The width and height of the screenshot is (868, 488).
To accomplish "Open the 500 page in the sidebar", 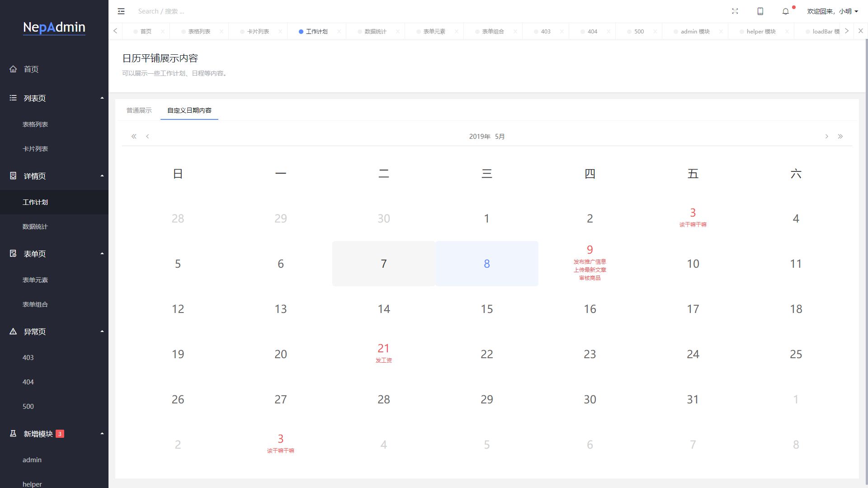I will tap(54, 407).
